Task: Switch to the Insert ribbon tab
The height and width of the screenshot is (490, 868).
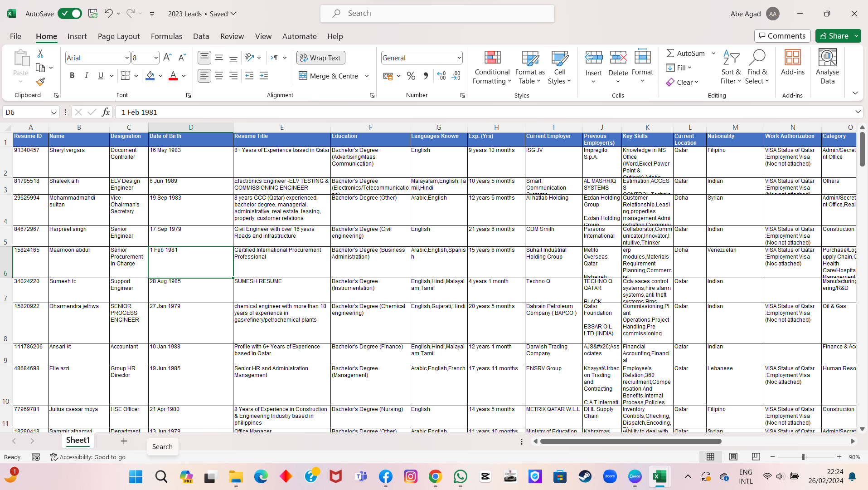Action: pyautogui.click(x=77, y=36)
